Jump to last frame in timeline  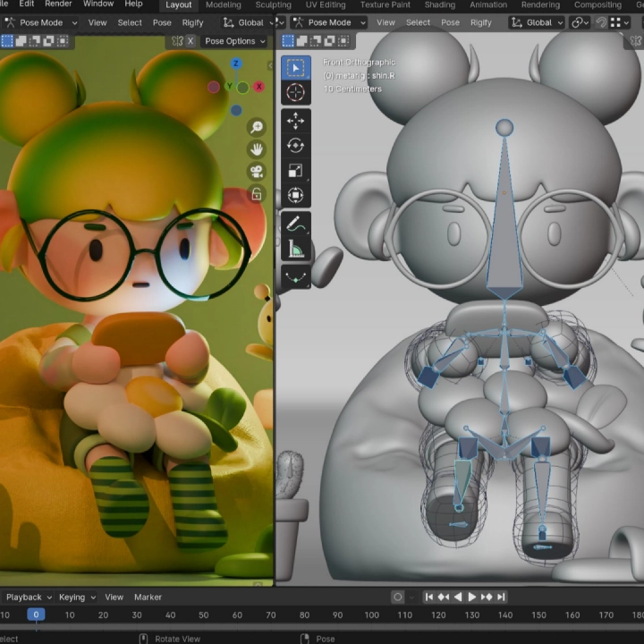point(501,597)
